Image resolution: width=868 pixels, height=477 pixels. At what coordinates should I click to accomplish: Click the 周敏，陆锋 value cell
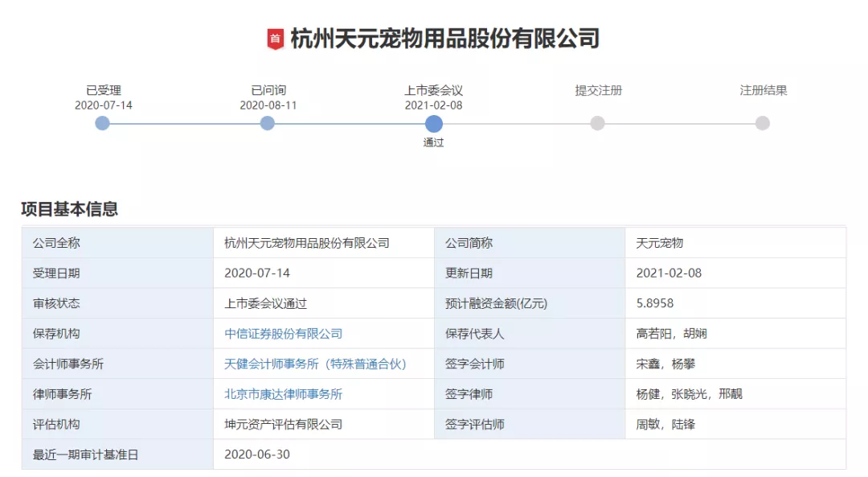point(735,425)
